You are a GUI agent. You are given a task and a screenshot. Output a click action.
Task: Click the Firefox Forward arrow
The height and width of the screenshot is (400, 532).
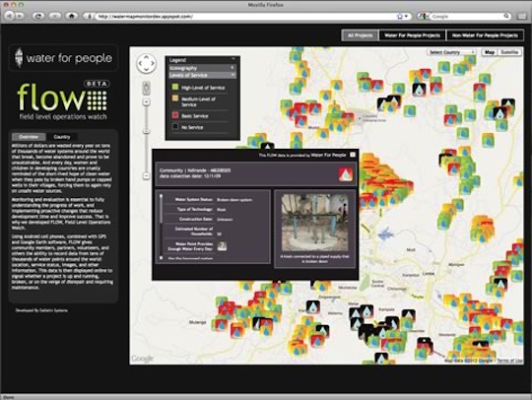pyautogui.click(x=20, y=16)
